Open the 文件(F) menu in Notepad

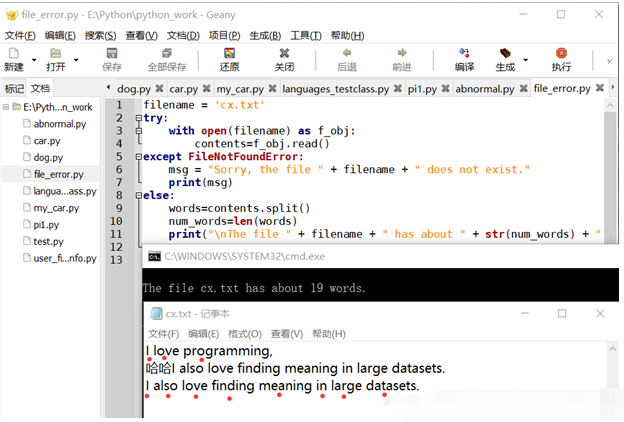(163, 334)
